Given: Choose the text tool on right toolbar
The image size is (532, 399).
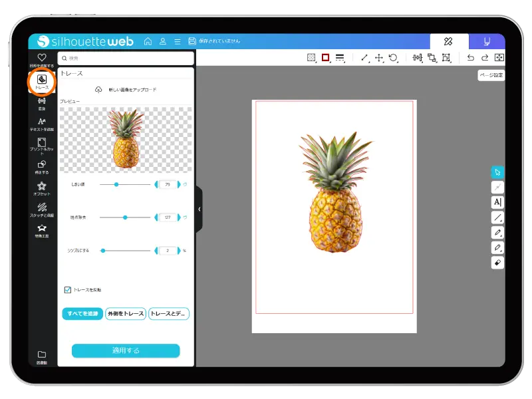Looking at the screenshot, I should click(x=497, y=202).
